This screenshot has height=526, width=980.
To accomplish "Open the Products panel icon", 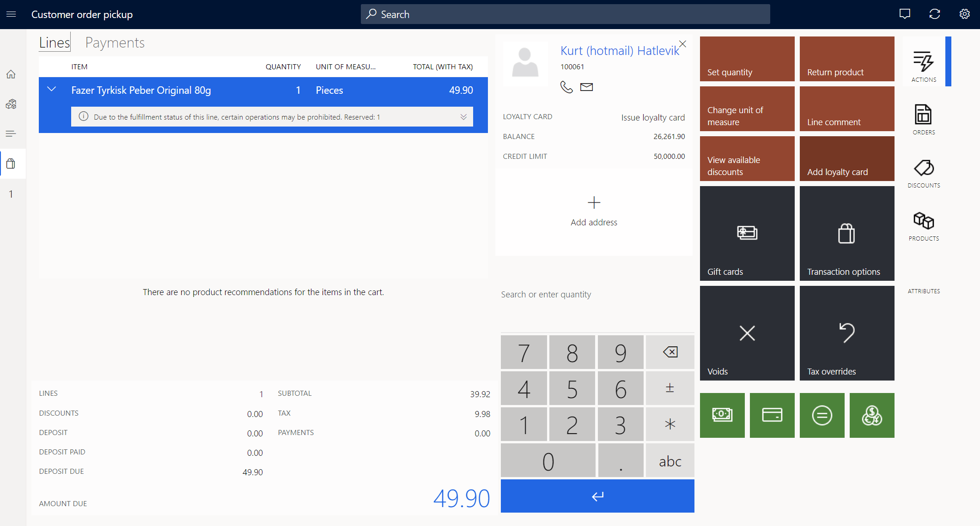I will (x=923, y=226).
